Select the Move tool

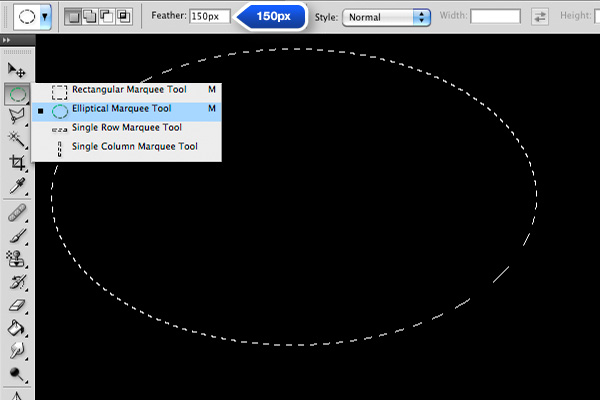click(16, 70)
